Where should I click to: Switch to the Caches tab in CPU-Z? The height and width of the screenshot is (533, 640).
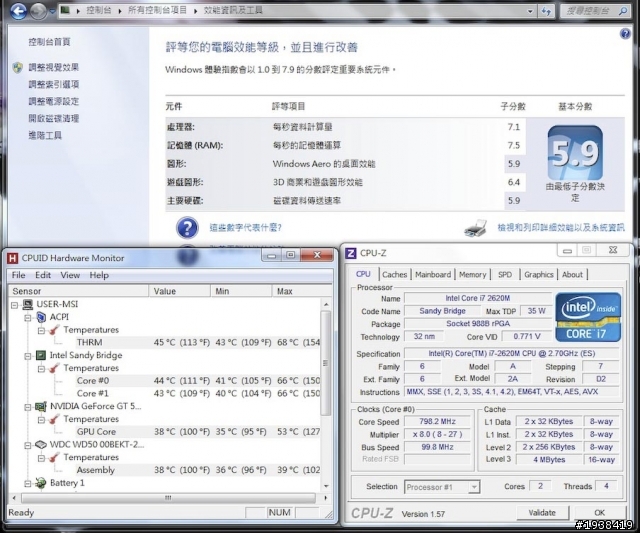tap(395, 275)
